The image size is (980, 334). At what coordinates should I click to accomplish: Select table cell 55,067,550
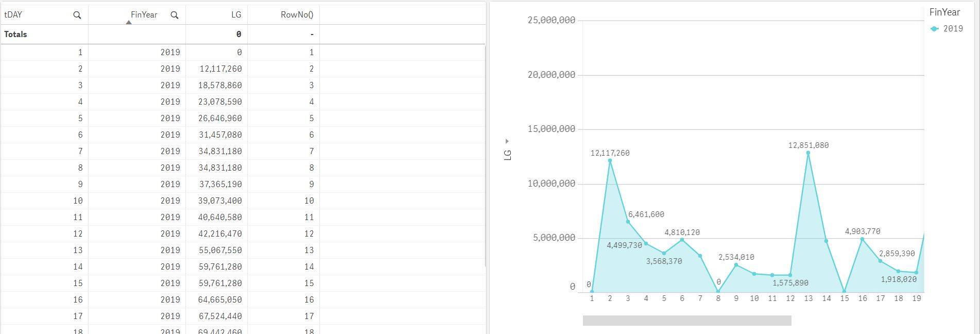click(220, 250)
